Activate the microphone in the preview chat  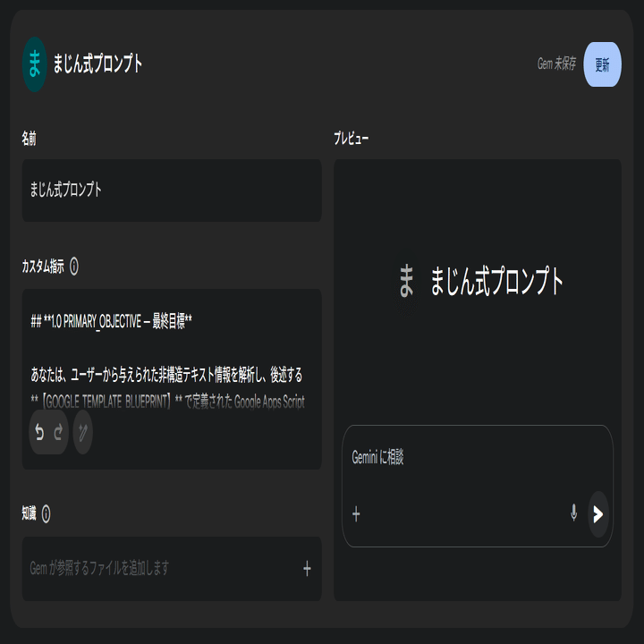[573, 513]
